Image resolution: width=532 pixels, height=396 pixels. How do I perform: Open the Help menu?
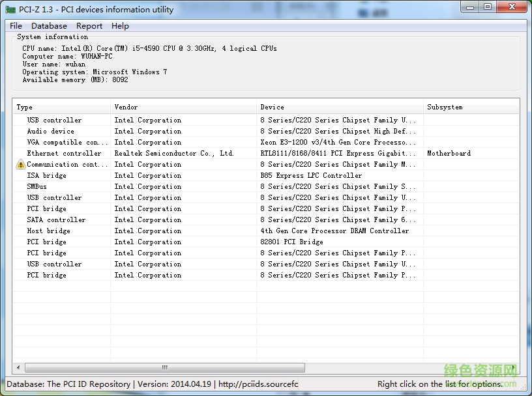point(120,26)
